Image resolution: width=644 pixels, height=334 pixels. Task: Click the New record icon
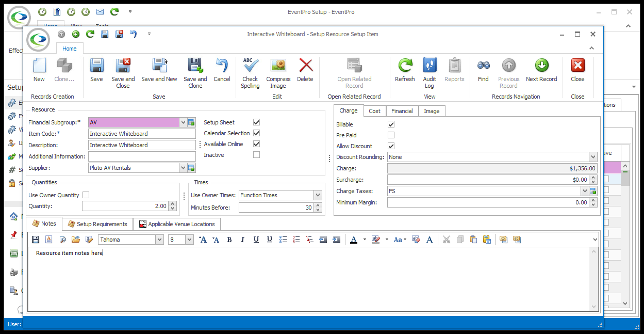(39, 66)
